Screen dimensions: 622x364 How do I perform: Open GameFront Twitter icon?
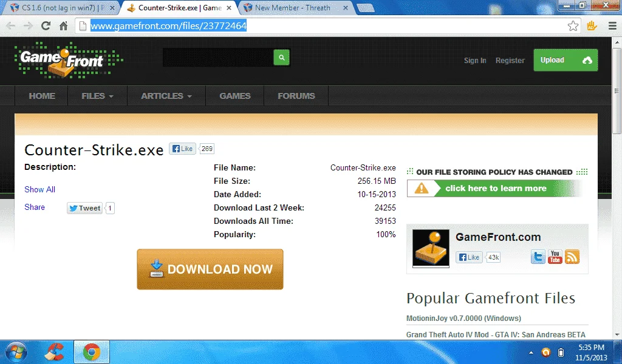[x=538, y=257]
